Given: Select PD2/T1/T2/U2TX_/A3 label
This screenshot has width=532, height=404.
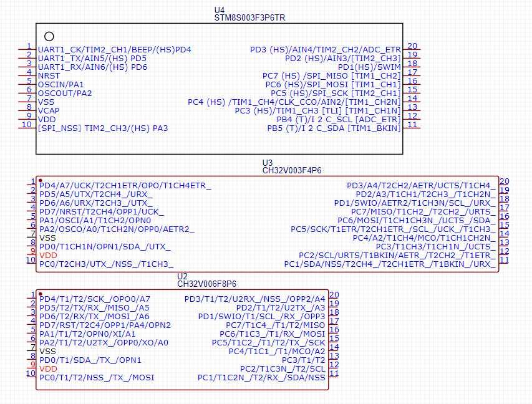Looking at the screenshot, I should click(281, 308).
